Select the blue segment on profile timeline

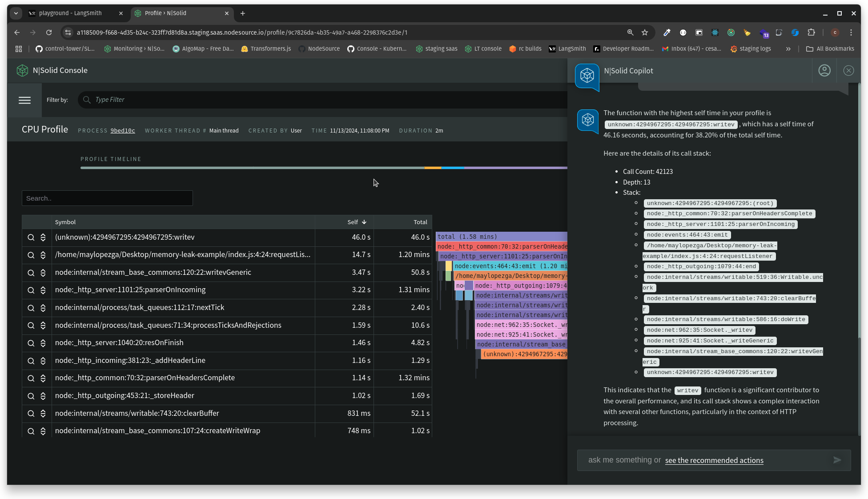[453, 168]
